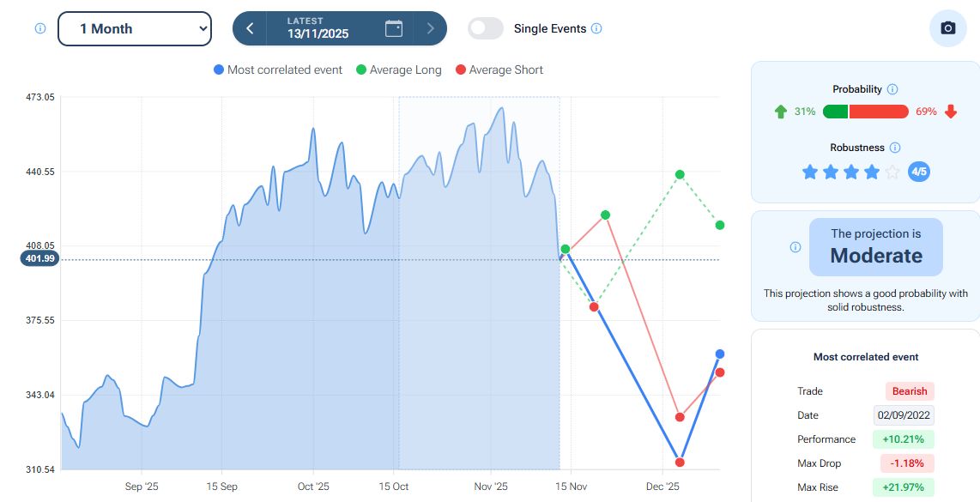Click the 4/5 robustness rating badge
Image resolution: width=980 pixels, height=502 pixels.
[919, 172]
